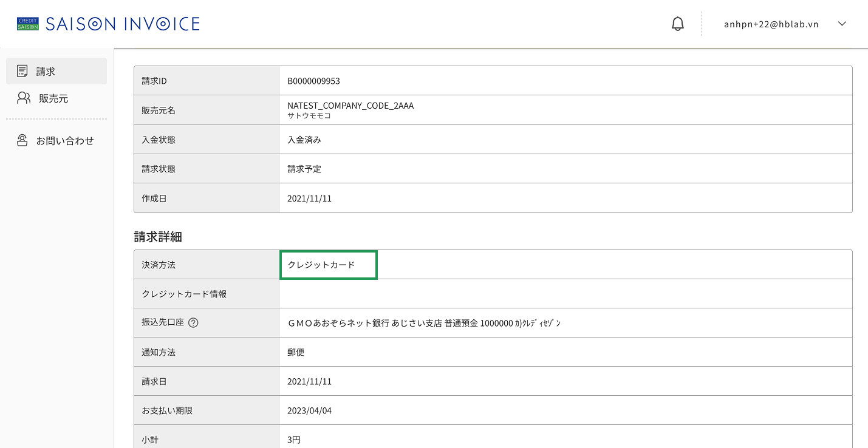The height and width of the screenshot is (448, 868).
Task: Click the 請求状態 row label
Action: (159, 169)
